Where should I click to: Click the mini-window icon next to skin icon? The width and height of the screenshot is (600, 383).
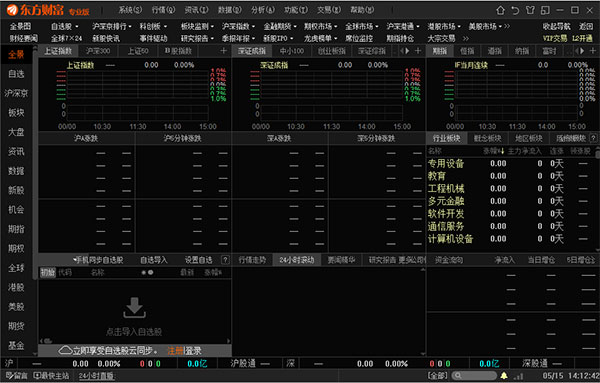545,10
